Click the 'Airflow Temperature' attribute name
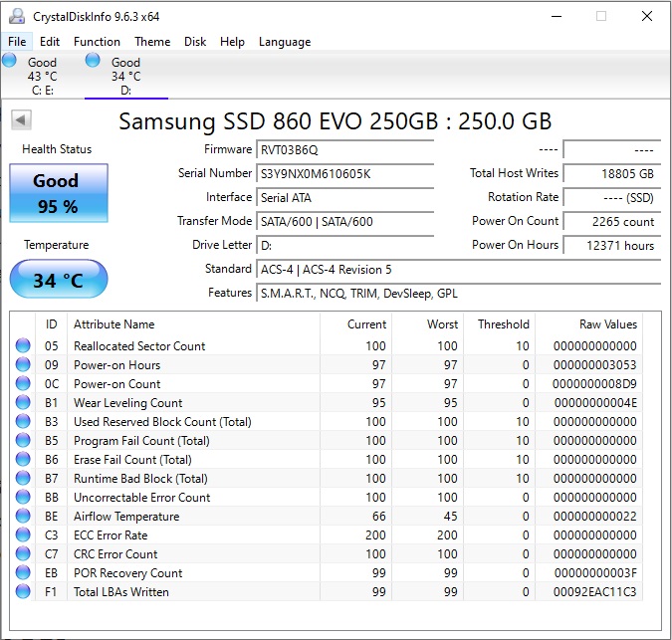The height and width of the screenshot is (640, 672). (126, 517)
